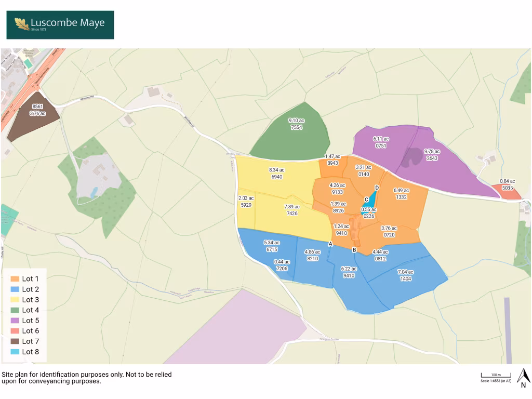
Task: Click the scale bar labelled 100 m
Action: (x=495, y=376)
